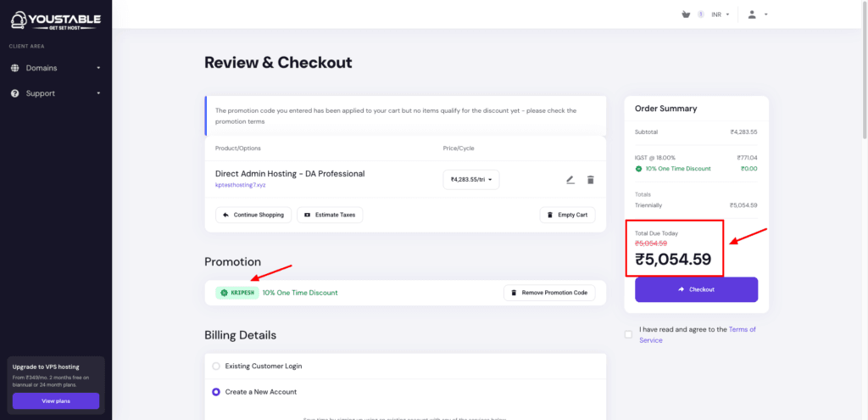Open the INR currency dropdown
The width and height of the screenshot is (868, 420).
click(721, 14)
